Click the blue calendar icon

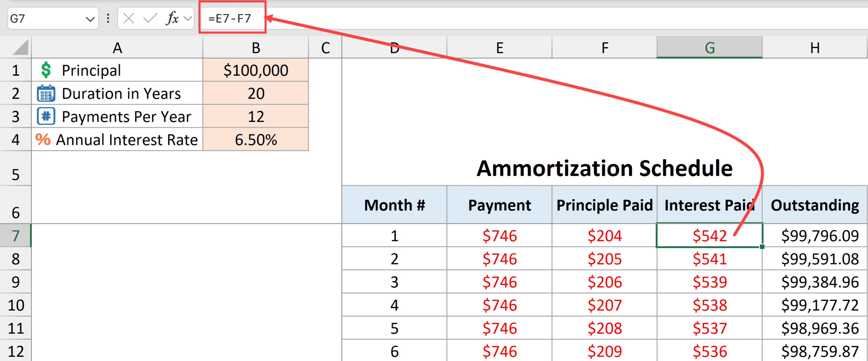click(46, 94)
